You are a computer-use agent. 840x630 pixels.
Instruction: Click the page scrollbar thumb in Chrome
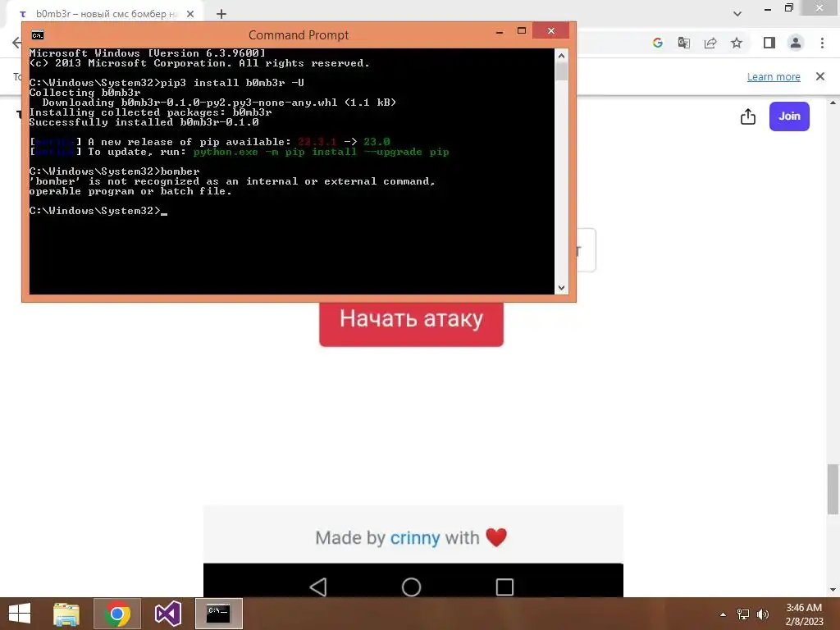833,489
